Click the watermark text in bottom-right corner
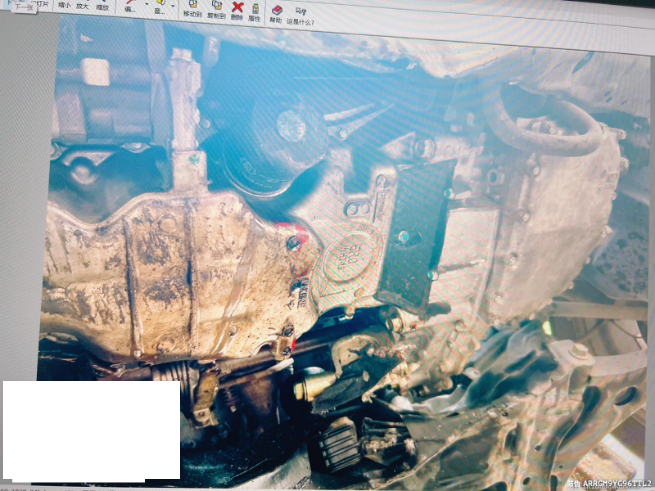655x491 pixels. pyautogui.click(x=608, y=483)
